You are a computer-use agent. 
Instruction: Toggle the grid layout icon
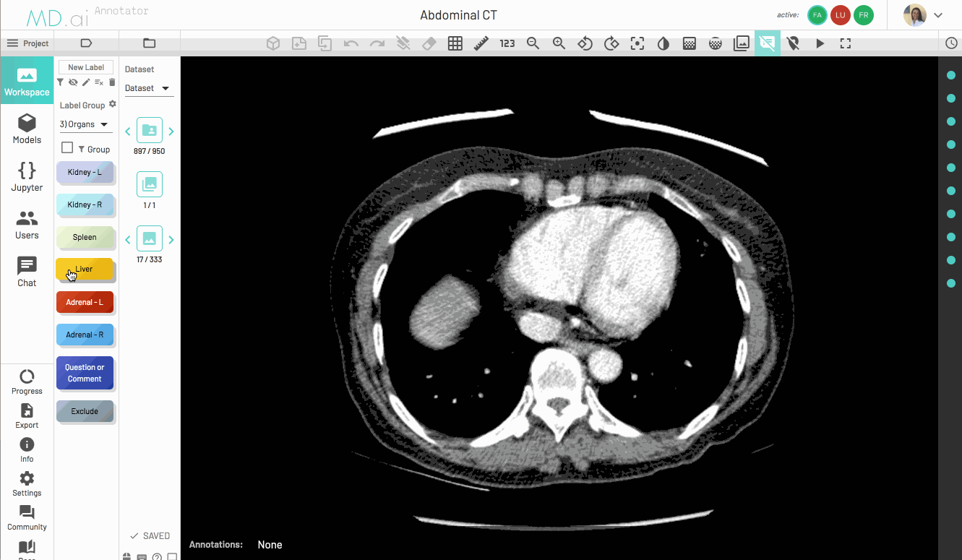tap(455, 43)
